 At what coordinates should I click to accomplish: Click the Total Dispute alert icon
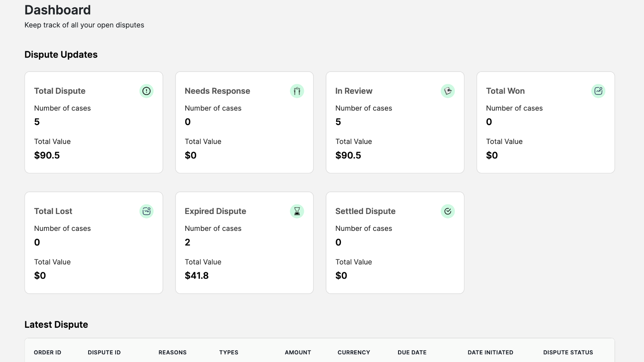coord(147,91)
